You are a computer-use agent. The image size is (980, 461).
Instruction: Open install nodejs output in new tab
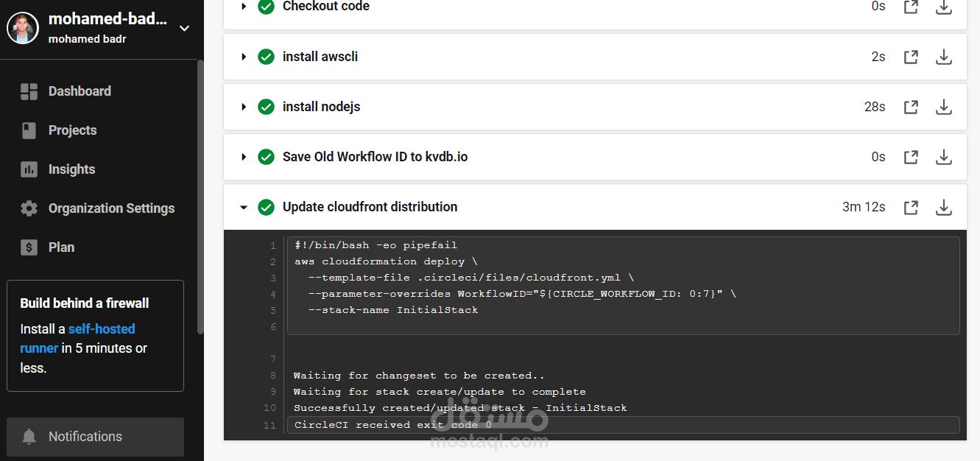coord(911,107)
